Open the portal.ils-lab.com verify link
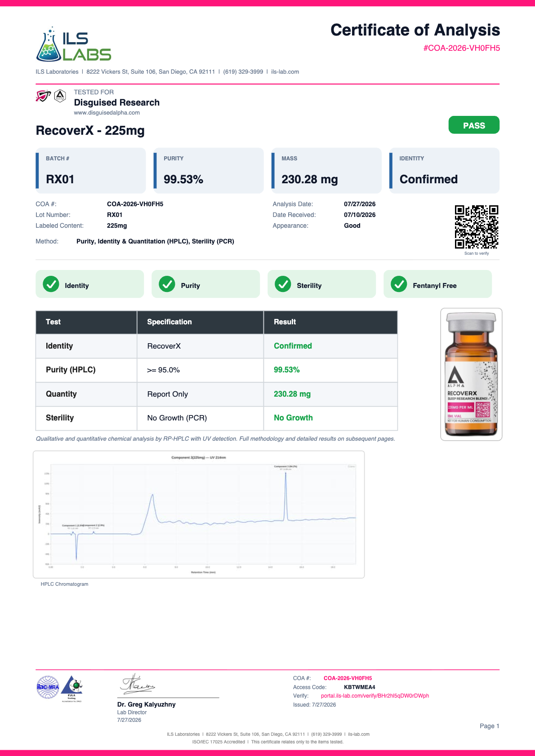Screen dimensions: 535x756 click(375, 696)
